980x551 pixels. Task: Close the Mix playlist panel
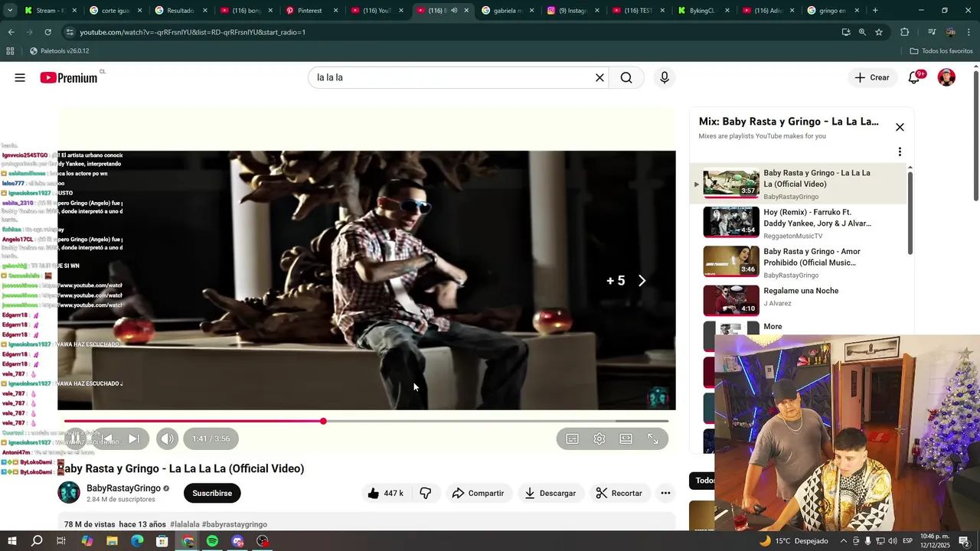900,127
